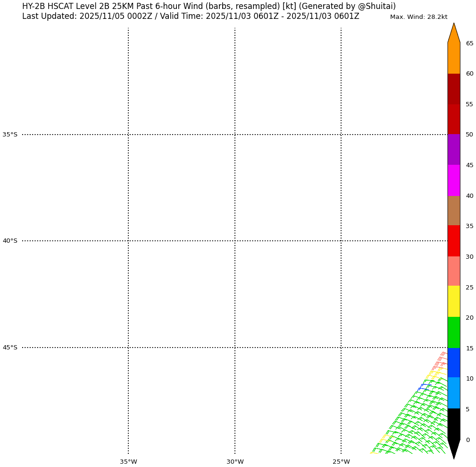Choose the light blue 5-10 kt colorbar band
This screenshot has height=467, width=476.
click(x=453, y=393)
